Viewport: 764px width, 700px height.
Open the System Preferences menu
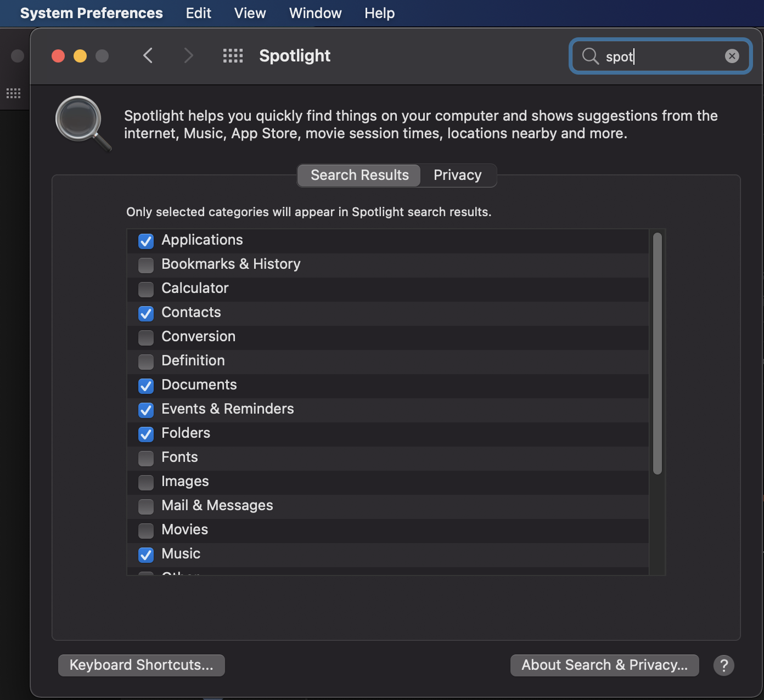click(92, 13)
